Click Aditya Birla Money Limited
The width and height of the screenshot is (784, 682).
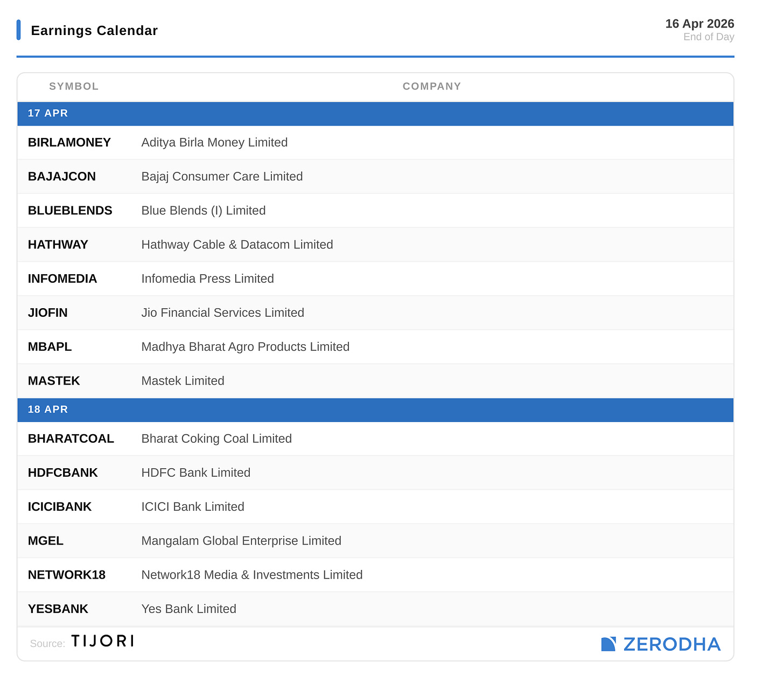(214, 142)
